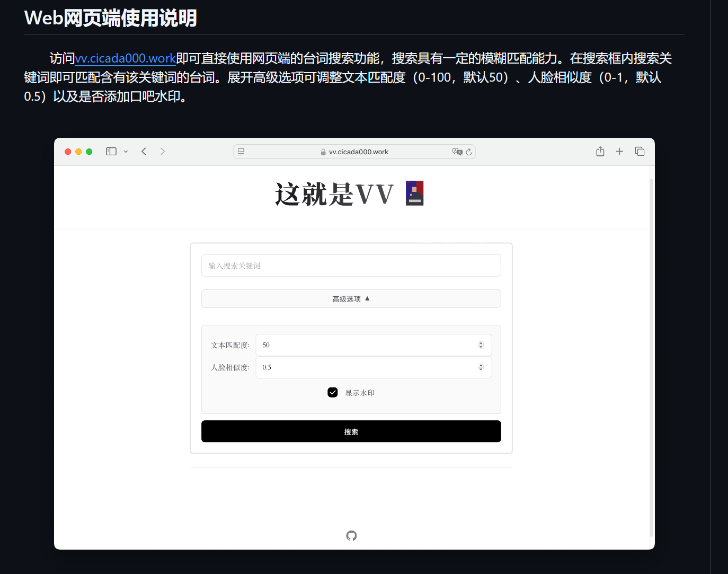This screenshot has height=574, width=728.
Task: Open the sidebar dropdown chevron
Action: pyautogui.click(x=126, y=152)
